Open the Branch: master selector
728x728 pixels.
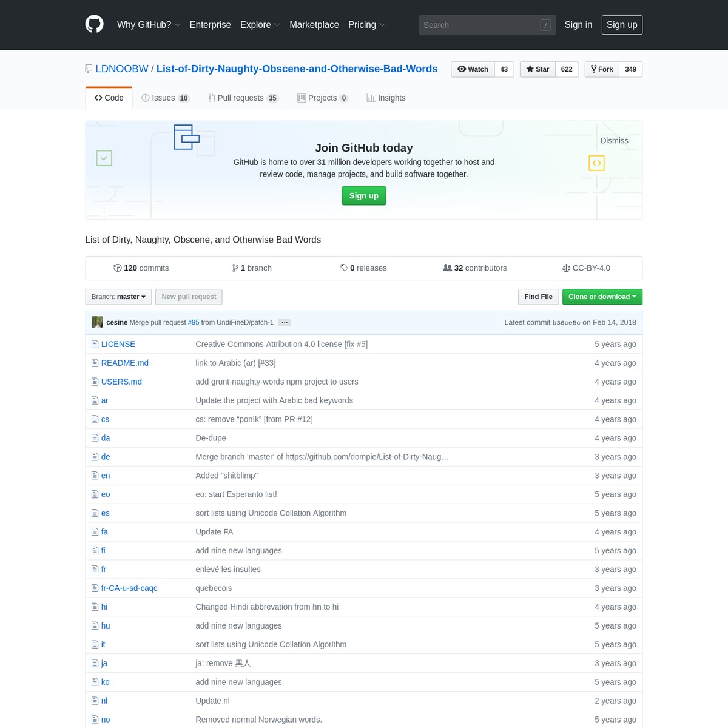point(118,297)
